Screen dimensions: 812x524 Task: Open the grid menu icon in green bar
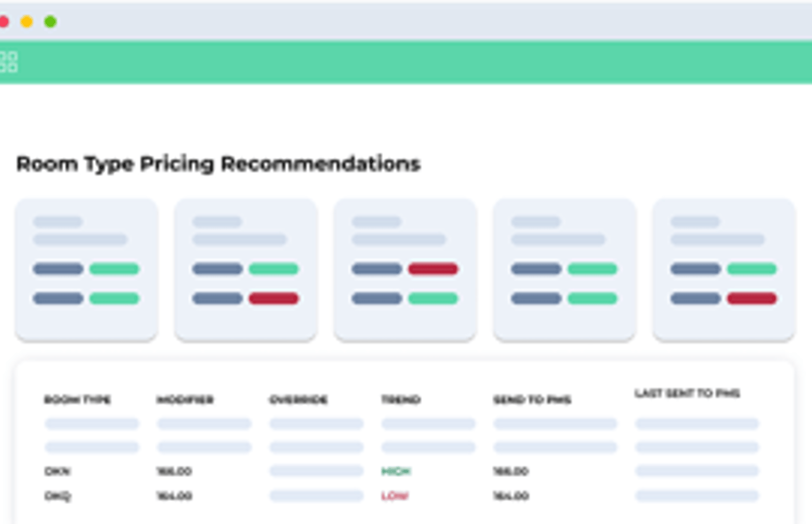pos(9,62)
